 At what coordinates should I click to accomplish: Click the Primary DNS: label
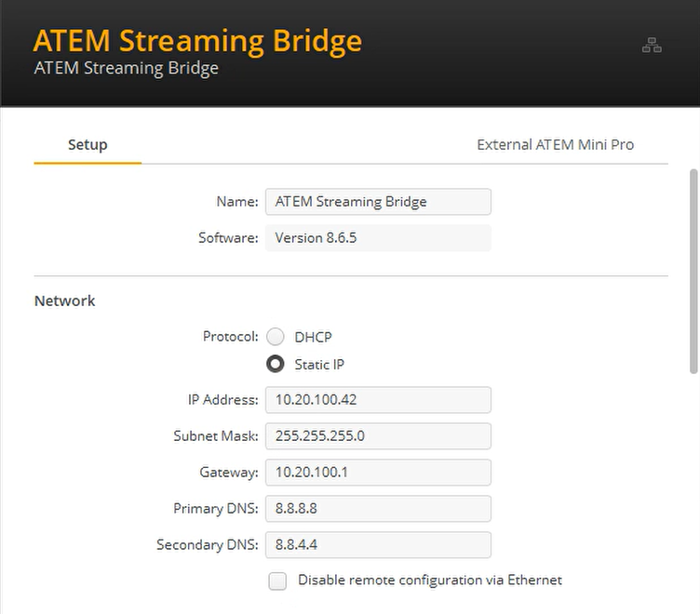tap(216, 508)
